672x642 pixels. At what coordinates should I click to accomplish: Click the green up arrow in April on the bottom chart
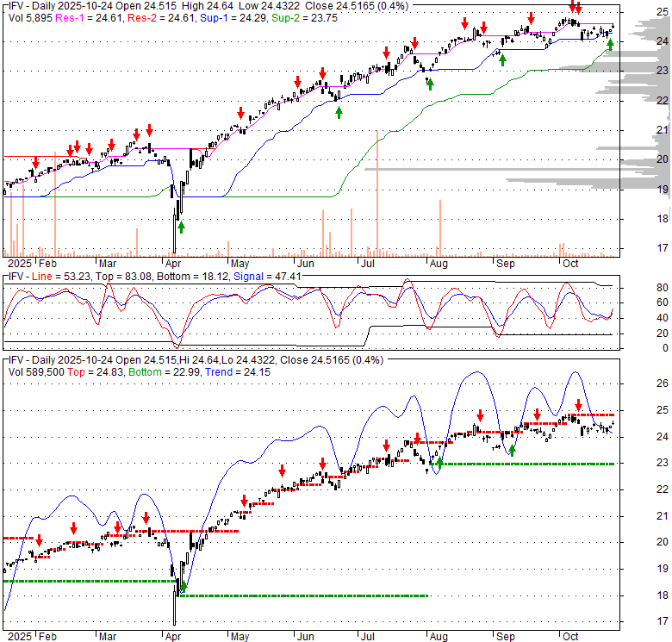[182, 588]
